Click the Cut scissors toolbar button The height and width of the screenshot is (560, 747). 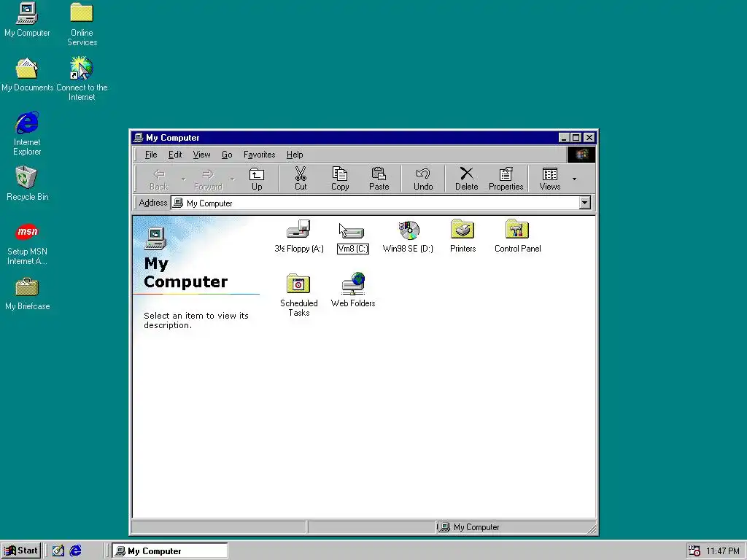(x=301, y=179)
